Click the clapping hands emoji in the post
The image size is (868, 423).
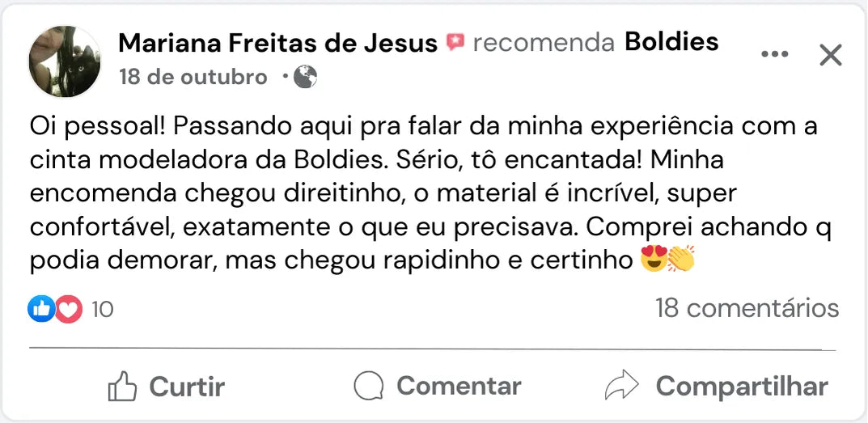(680, 260)
